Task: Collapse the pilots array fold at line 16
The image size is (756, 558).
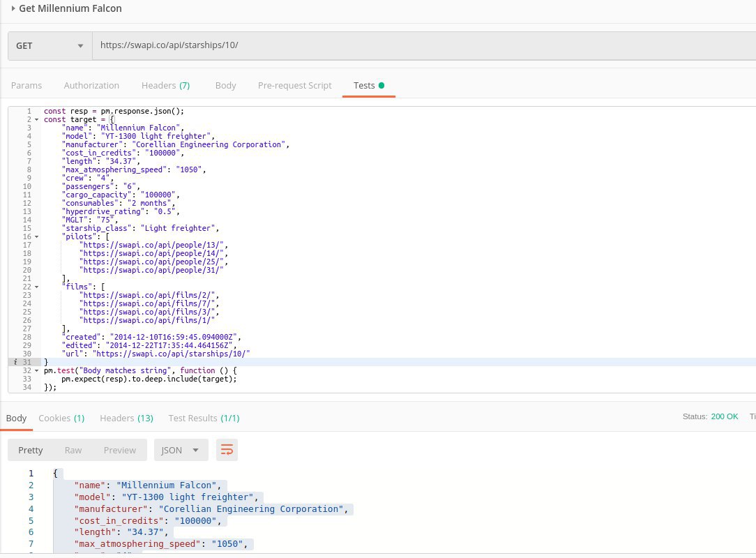Action: coord(37,236)
